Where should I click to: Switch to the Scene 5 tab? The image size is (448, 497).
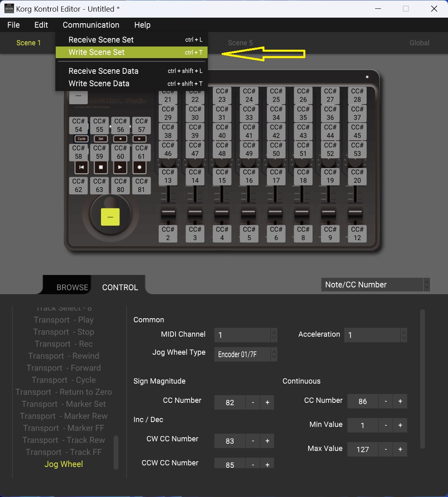pos(240,43)
